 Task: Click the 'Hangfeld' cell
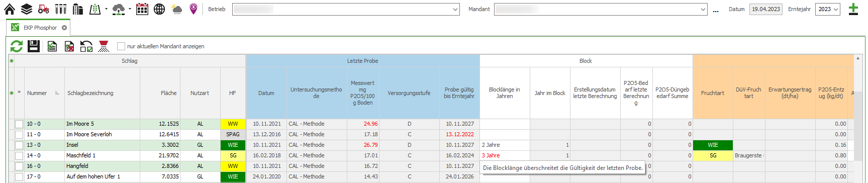[x=103, y=166]
